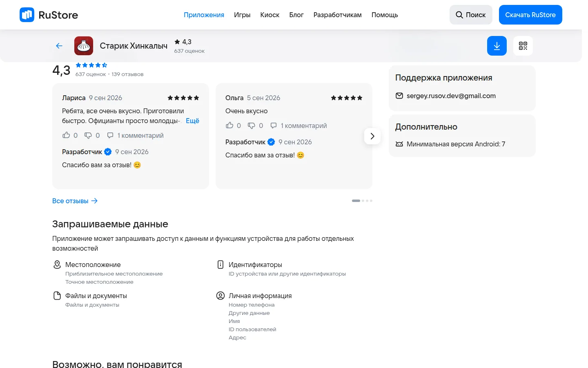Image resolution: width=588 pixels, height=368 pixels.
Task: Click the Старик Хинкалыч title
Action: pyautogui.click(x=134, y=46)
